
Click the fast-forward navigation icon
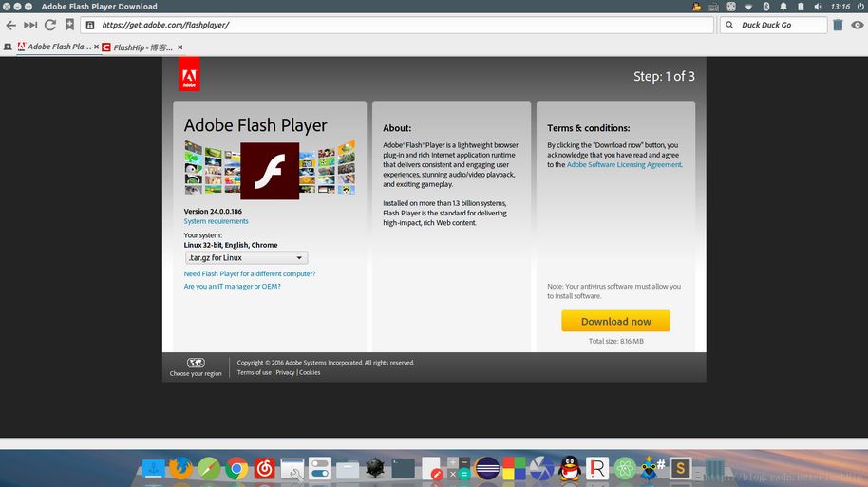pyautogui.click(x=30, y=25)
